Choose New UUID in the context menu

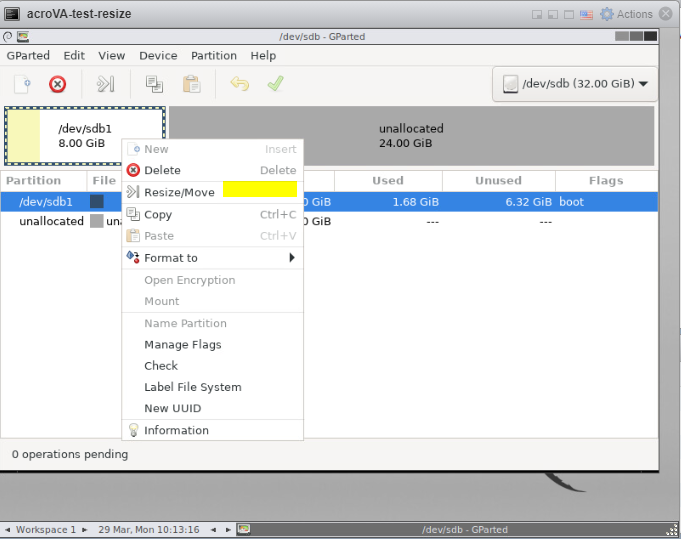click(212, 408)
